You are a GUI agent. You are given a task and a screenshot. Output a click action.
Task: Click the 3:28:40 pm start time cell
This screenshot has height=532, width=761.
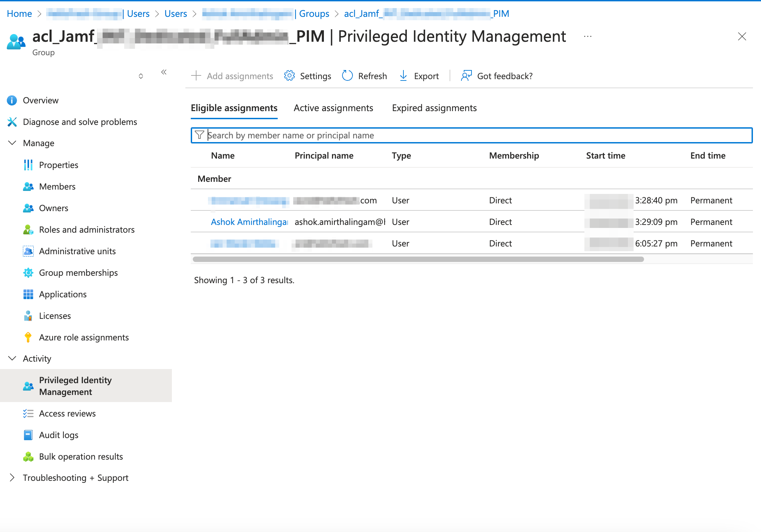click(656, 200)
